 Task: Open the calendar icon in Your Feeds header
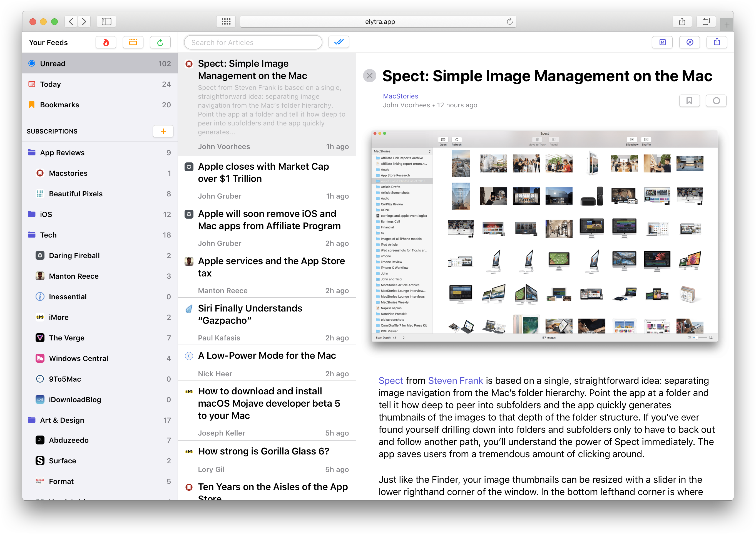[x=133, y=43]
